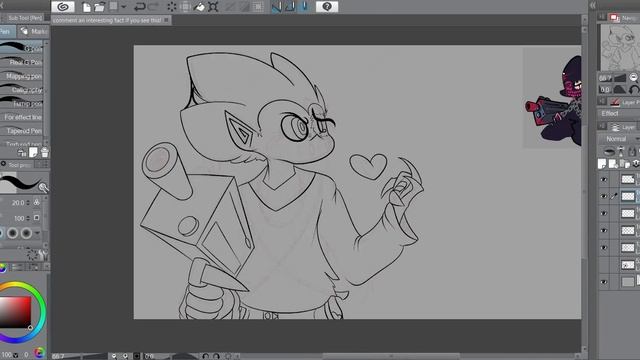Select the Real G-Pen brush
The height and width of the screenshot is (360, 640).
click(x=21, y=62)
